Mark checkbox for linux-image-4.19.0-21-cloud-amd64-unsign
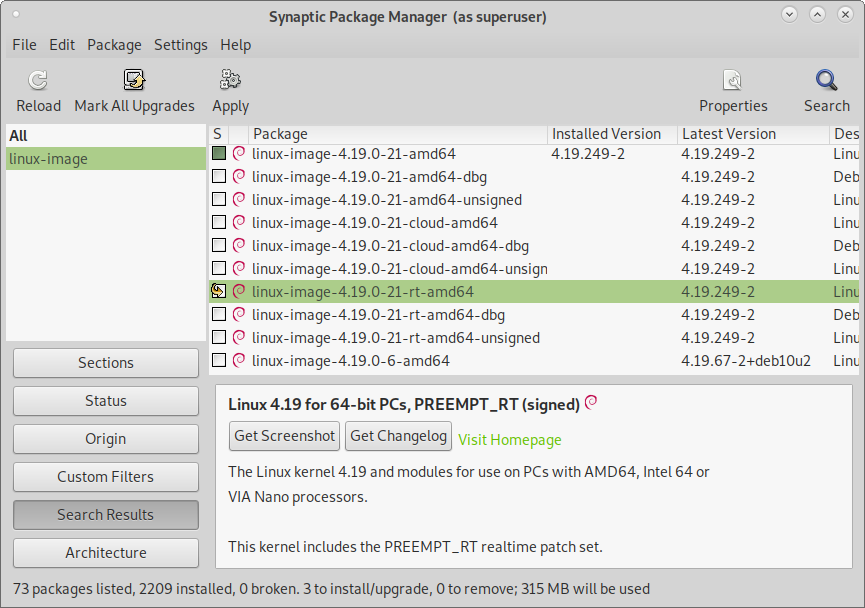 coord(219,268)
